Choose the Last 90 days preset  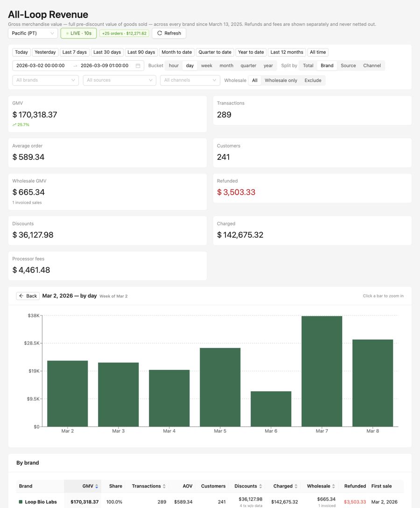click(x=141, y=52)
